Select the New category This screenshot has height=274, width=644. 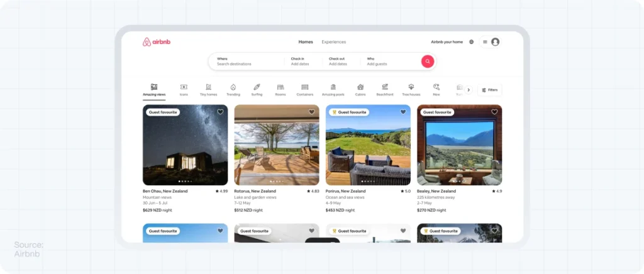436,90
